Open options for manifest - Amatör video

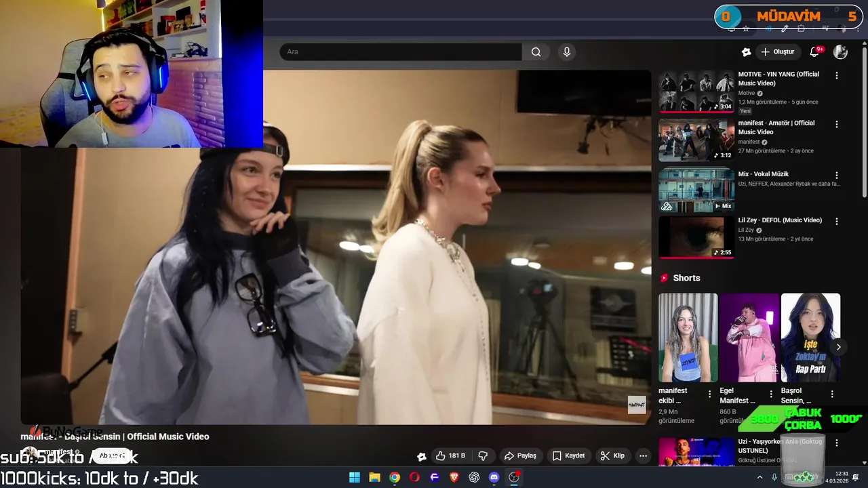[x=837, y=124]
